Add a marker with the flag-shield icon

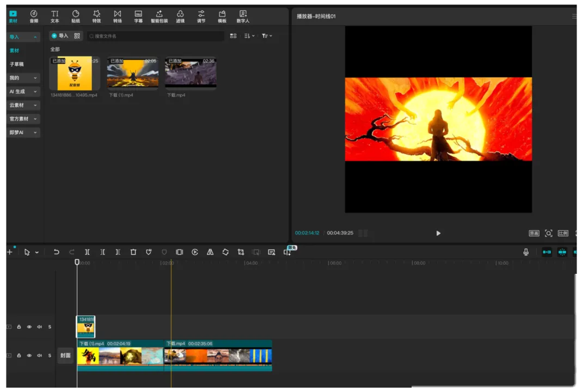(x=149, y=252)
